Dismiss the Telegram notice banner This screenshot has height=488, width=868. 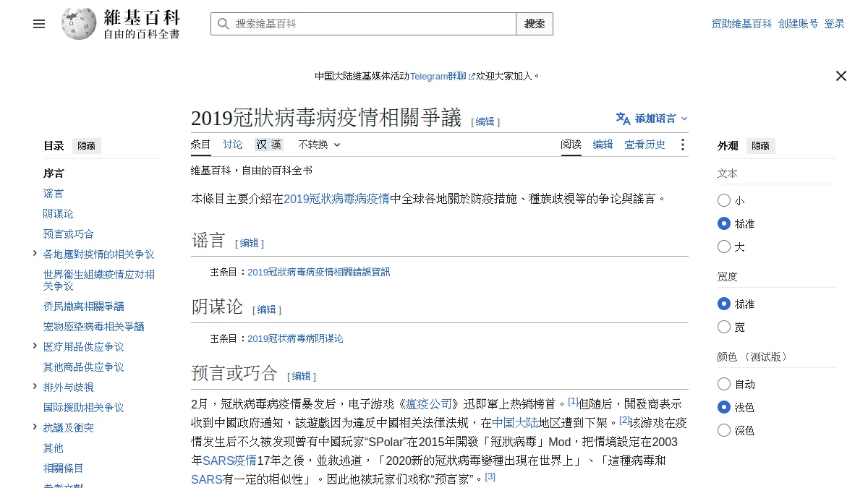(841, 76)
